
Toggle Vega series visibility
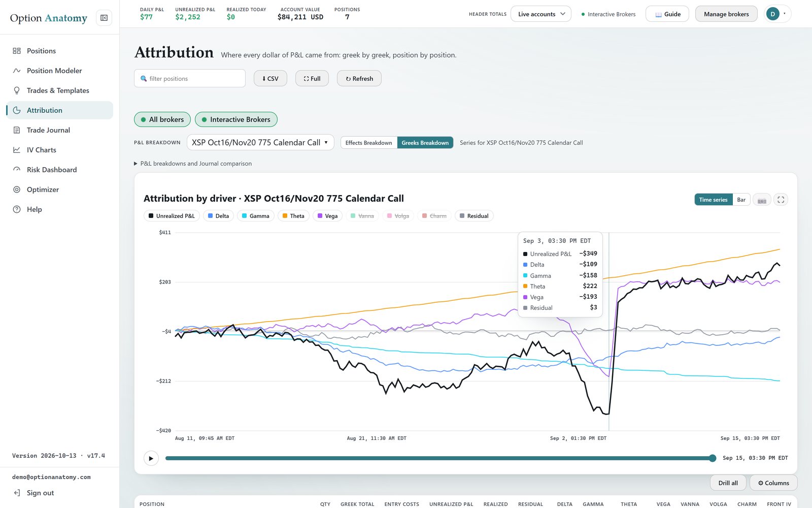328,216
